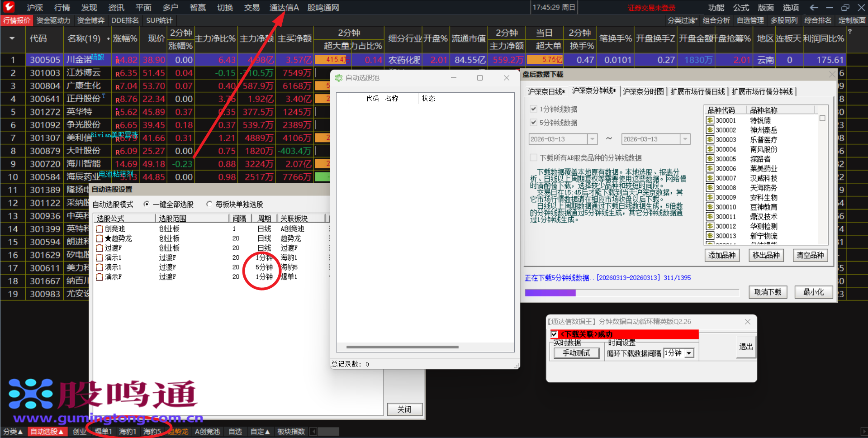
Task: Click the 取消下载 button
Action: 768,292
